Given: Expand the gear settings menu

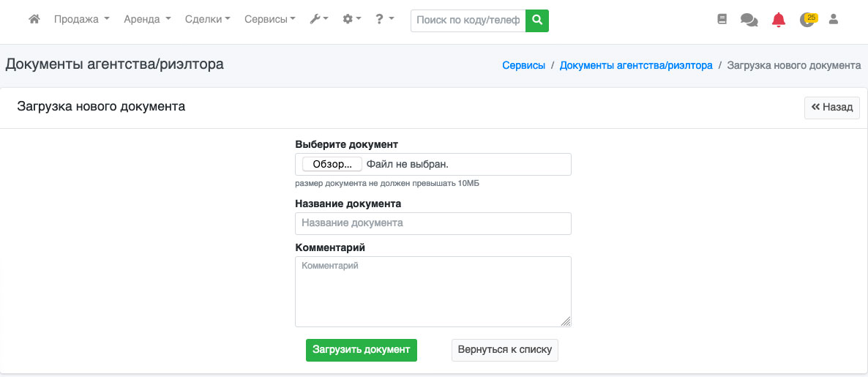Looking at the screenshot, I should point(351,20).
